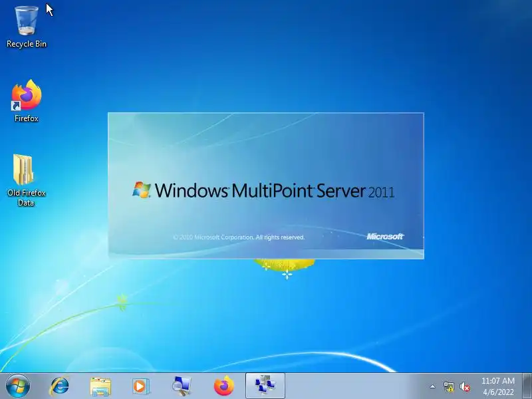Launch Firefox from the taskbar
The height and width of the screenshot is (399, 532).
click(x=224, y=386)
